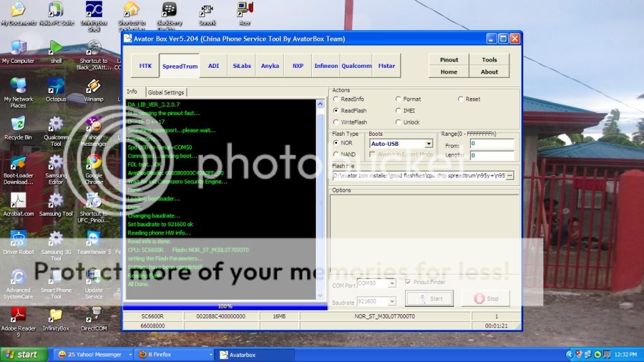
Task: Select the ReadInfo action radio button
Action: click(x=336, y=99)
